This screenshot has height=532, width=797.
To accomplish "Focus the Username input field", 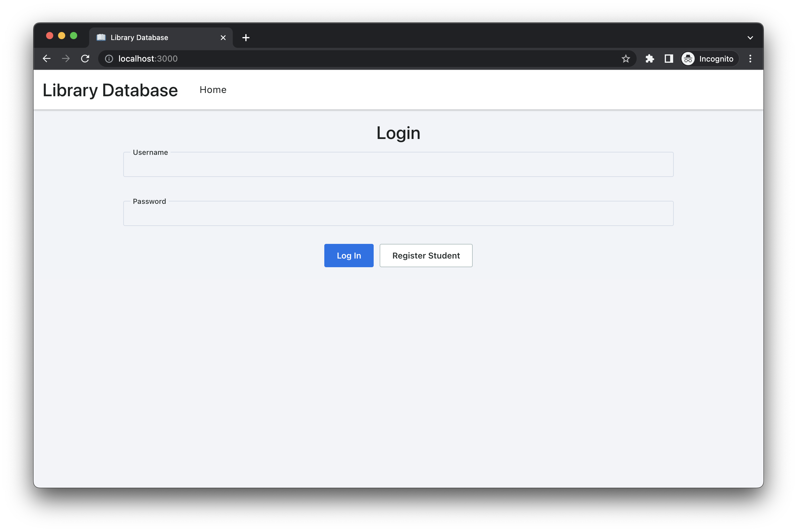I will pos(398,165).
